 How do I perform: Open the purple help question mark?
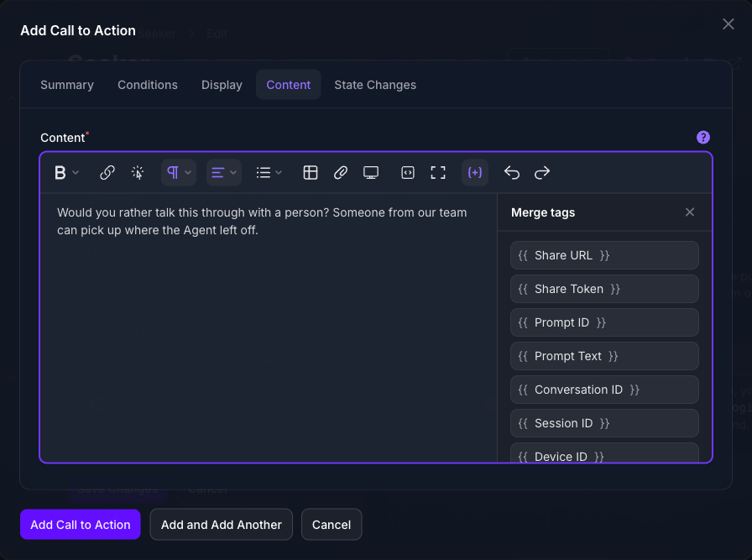click(703, 137)
